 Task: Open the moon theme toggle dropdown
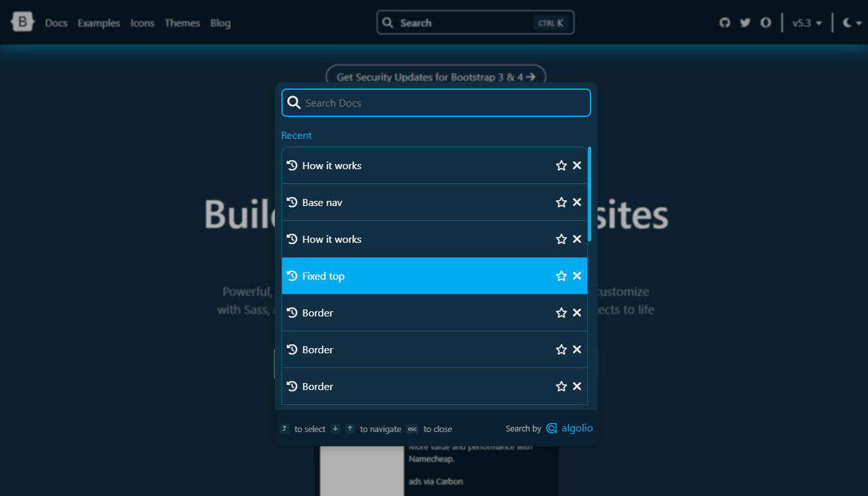pyautogui.click(x=853, y=23)
